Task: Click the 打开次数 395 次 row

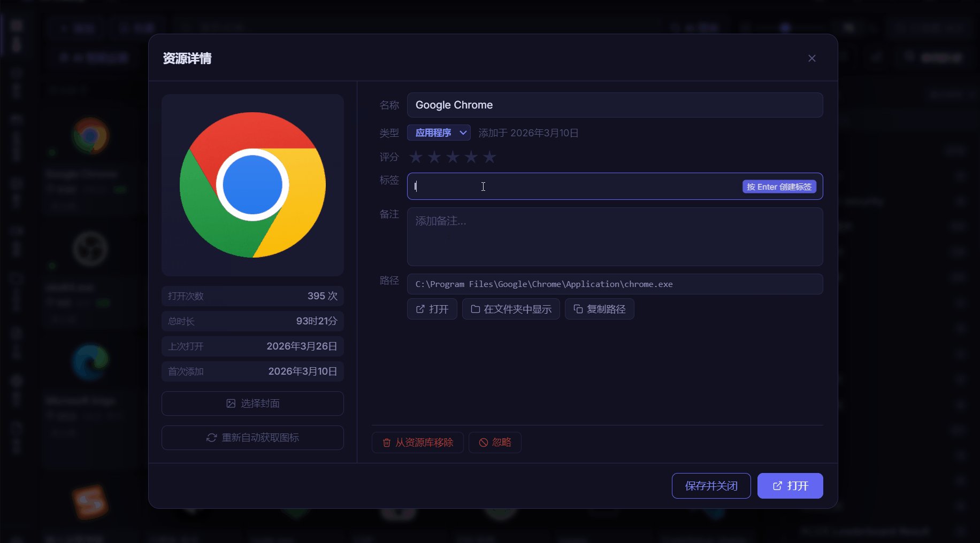Action: tap(252, 296)
